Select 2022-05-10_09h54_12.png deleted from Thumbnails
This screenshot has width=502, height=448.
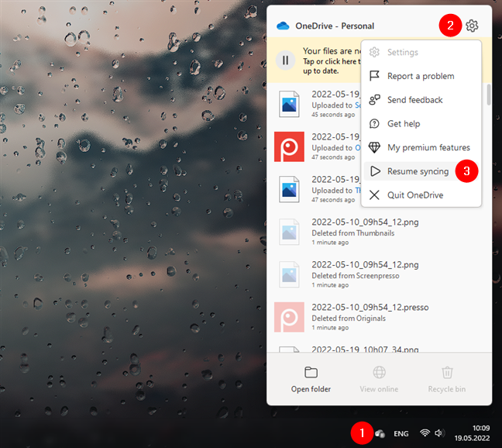coord(378,232)
